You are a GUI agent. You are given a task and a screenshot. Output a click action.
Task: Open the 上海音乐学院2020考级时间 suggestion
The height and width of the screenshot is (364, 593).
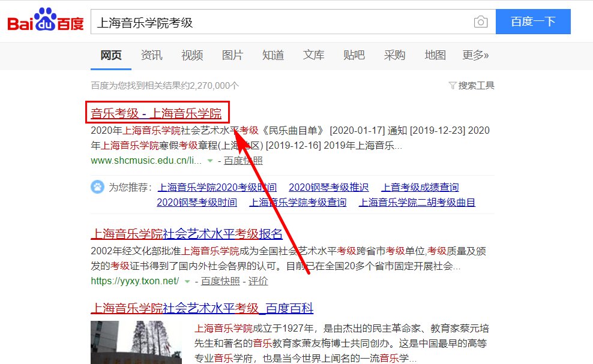pos(217,186)
